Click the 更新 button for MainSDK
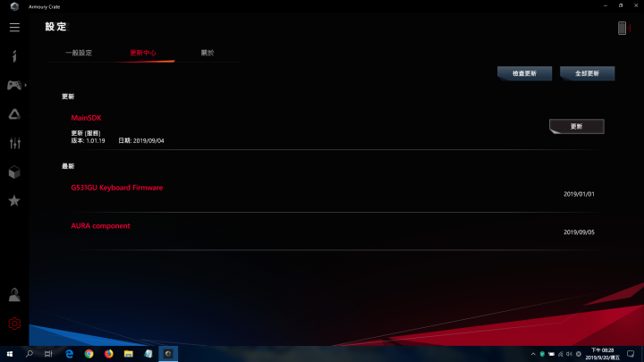Viewport: 644px width, 362px height. tap(577, 126)
